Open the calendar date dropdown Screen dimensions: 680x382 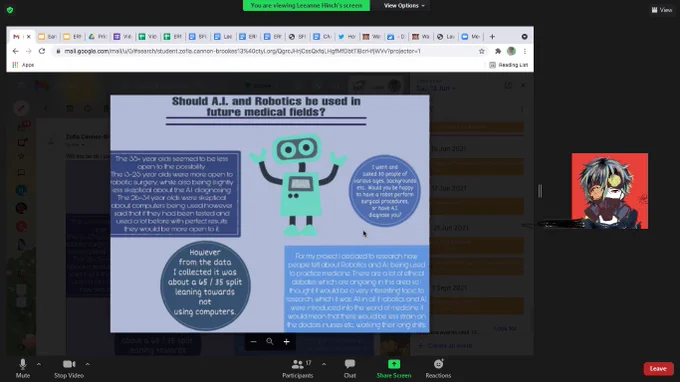[436, 88]
